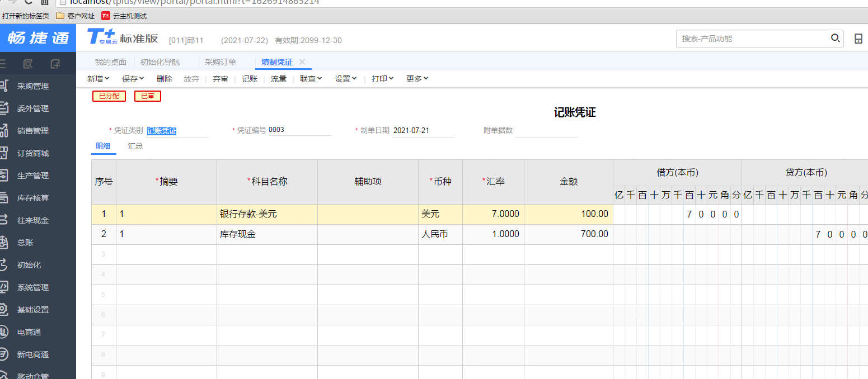The image size is (868, 379).
Task: Open the 移动仓管 sidebar item
Action: click(33, 375)
